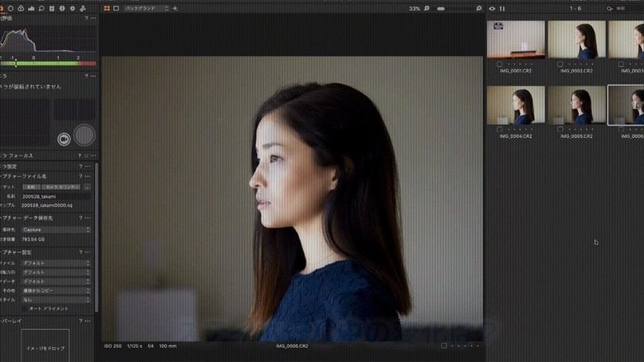Select thumbnail IMG_0001.CR2

click(516, 40)
